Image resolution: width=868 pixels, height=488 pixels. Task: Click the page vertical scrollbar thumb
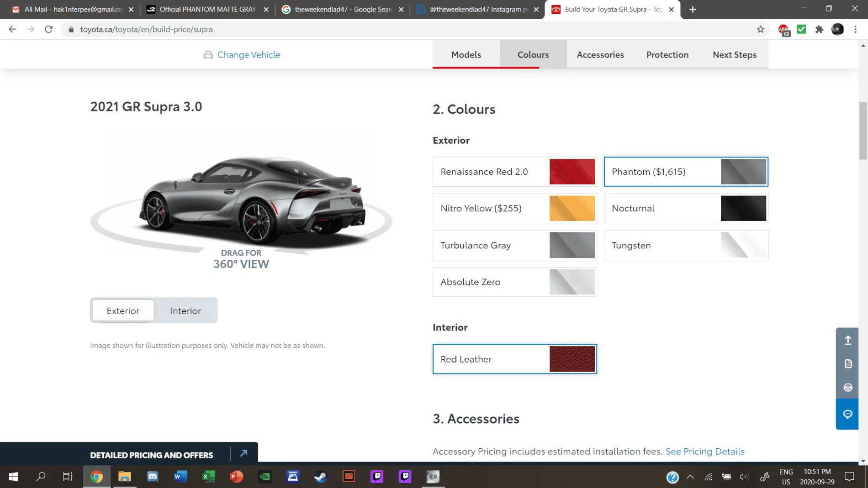(x=863, y=131)
